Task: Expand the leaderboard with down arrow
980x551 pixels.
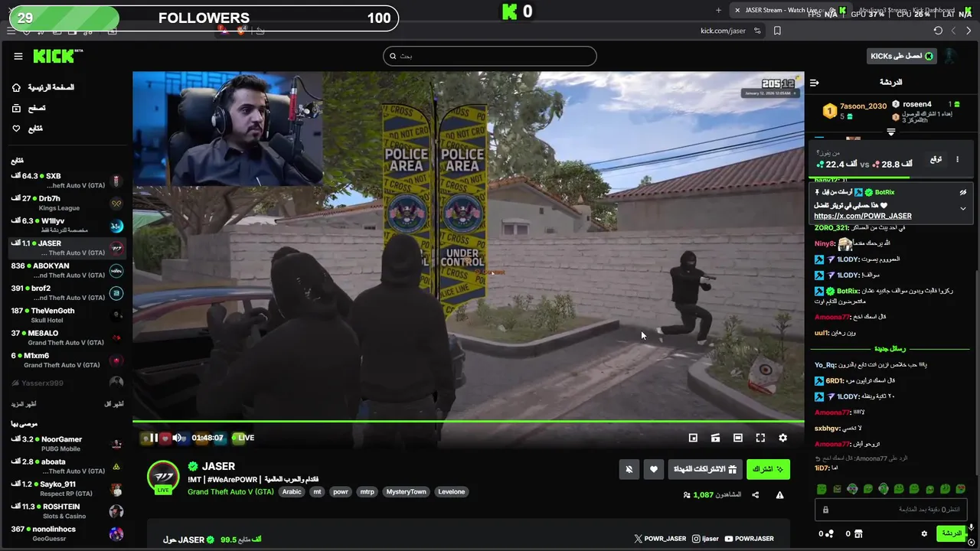Action: (890, 132)
